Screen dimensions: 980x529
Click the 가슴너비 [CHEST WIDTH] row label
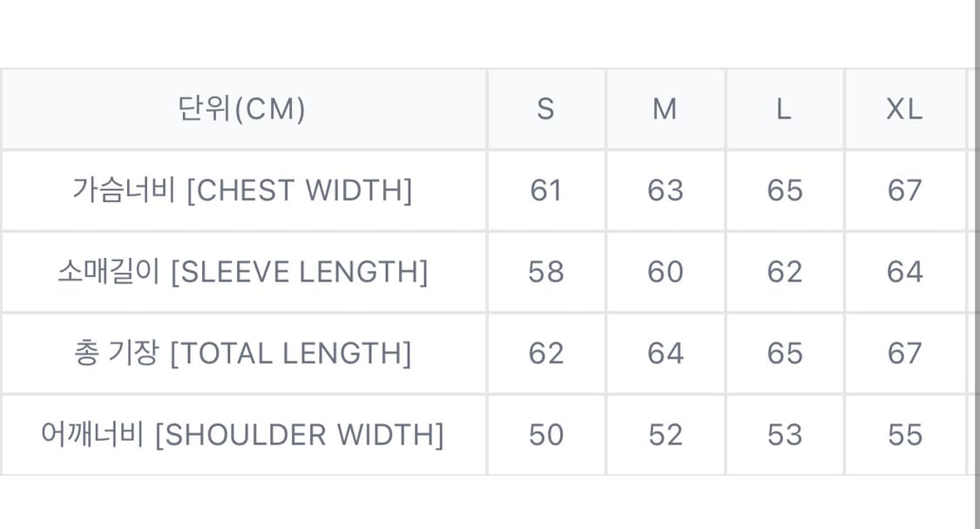(x=242, y=190)
